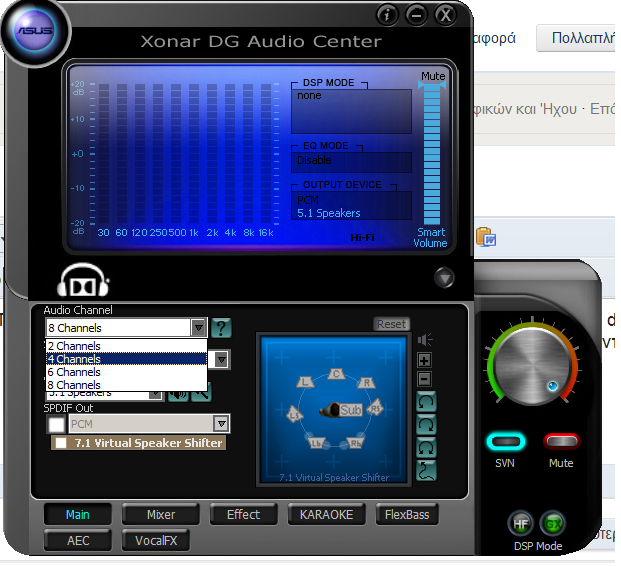Click the master volume knob
621x567 pixels.
tap(533, 367)
